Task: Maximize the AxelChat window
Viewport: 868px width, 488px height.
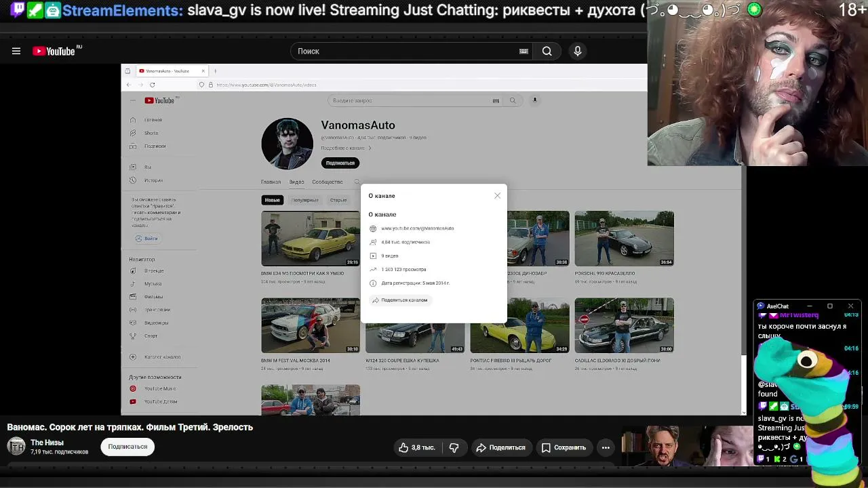Action: click(829, 306)
